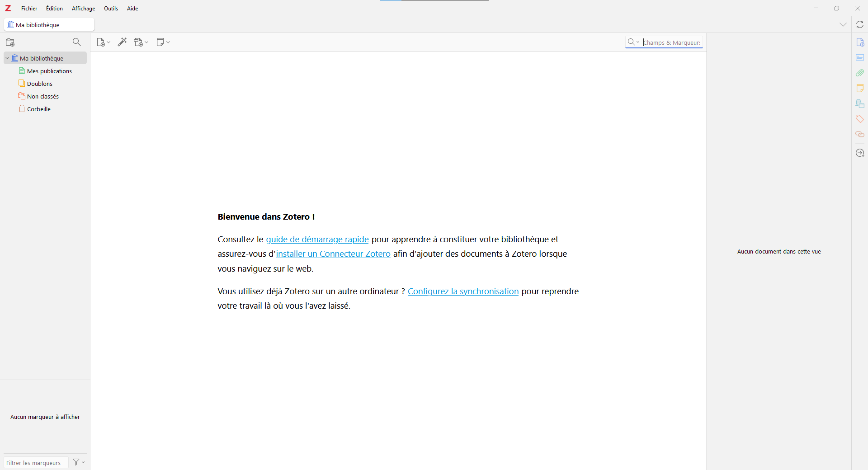Minimize the Zotero window
Screen dimensions: 868x470
816,8
